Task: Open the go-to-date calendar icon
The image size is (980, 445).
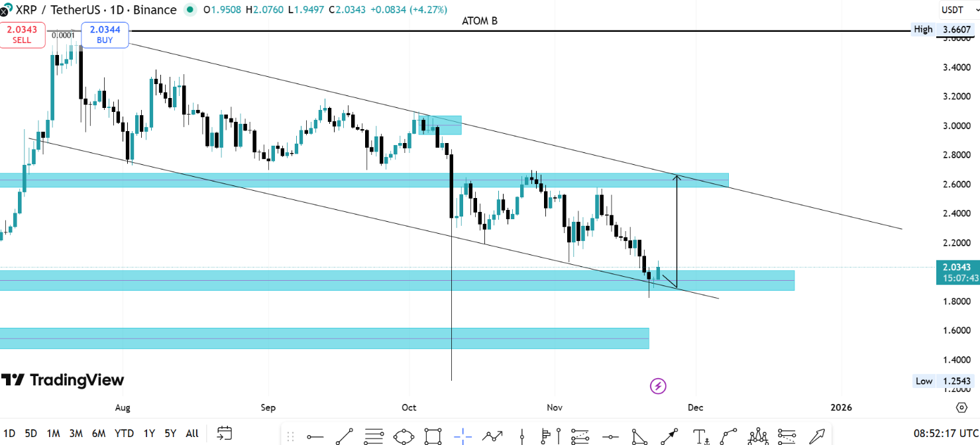Action: click(225, 433)
